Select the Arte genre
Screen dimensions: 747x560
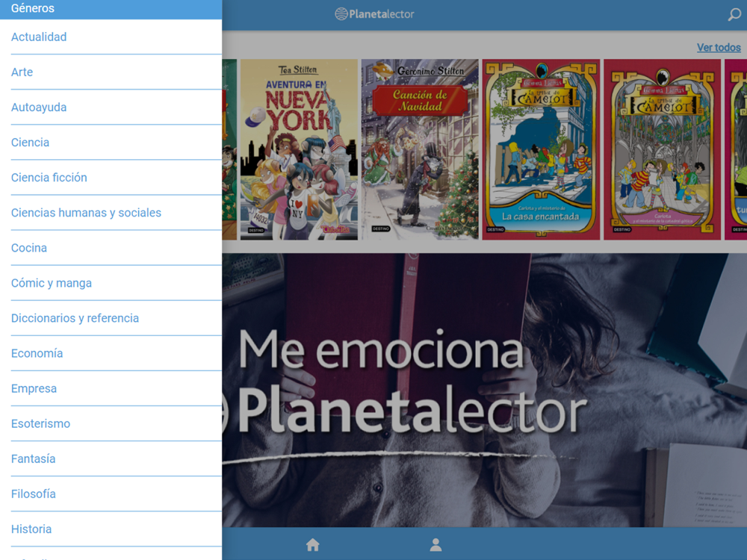[111, 72]
